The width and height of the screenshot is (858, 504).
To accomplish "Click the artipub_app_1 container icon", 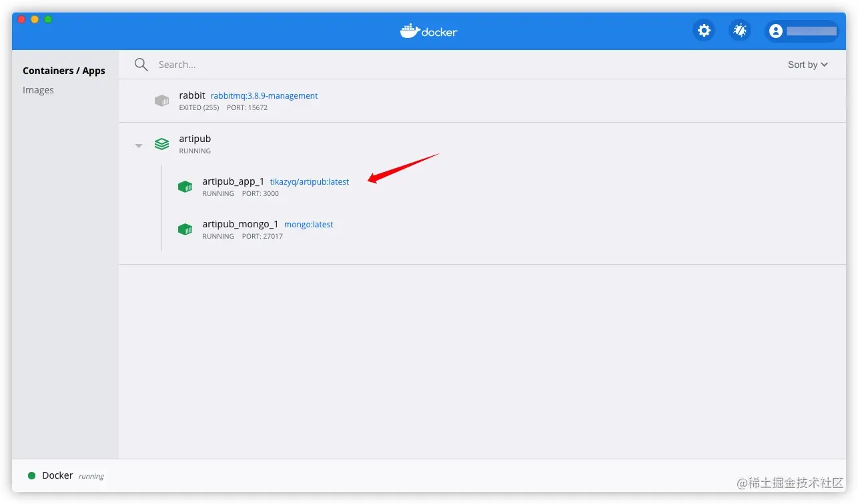I will [x=185, y=187].
